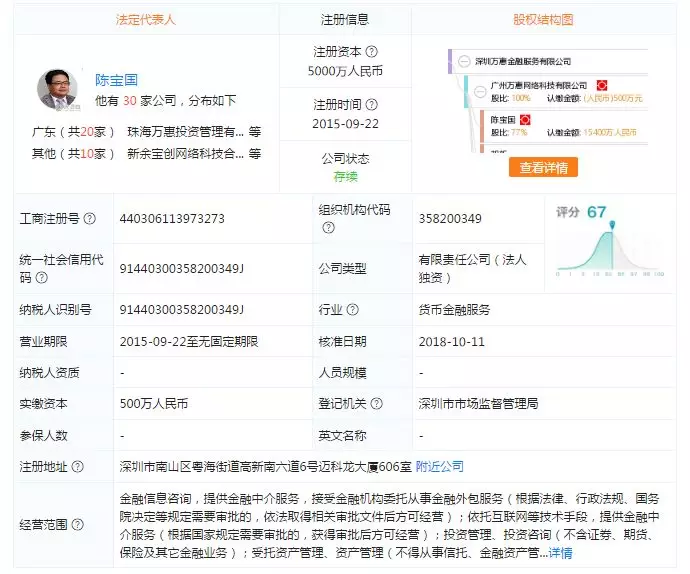Click 陈宝国 profile photo
The image size is (690, 574).
[57, 89]
